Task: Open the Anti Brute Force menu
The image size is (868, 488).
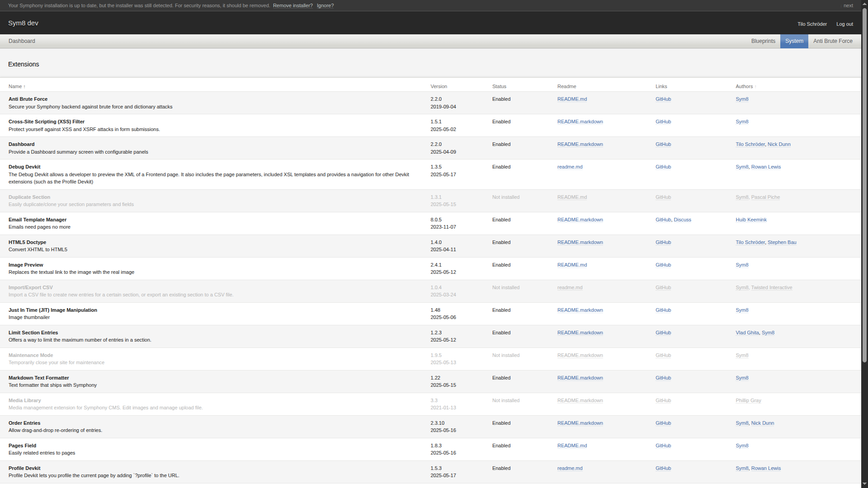Action: (833, 41)
